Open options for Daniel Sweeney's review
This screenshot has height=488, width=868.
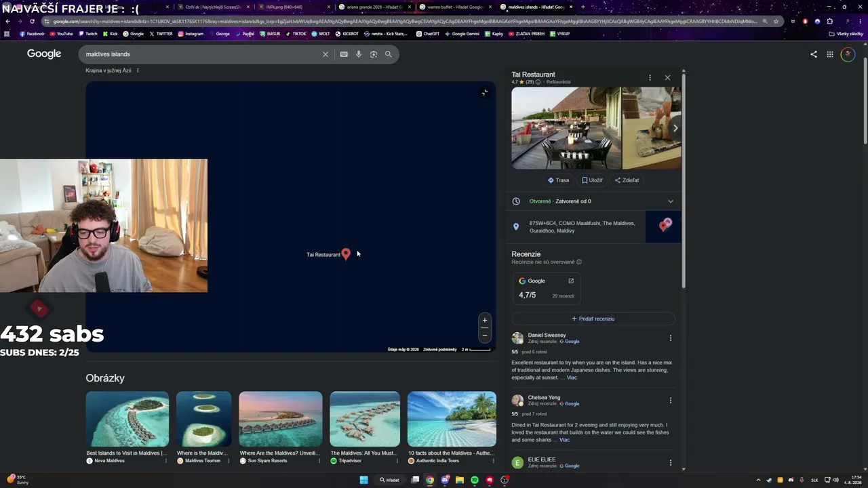(x=671, y=338)
